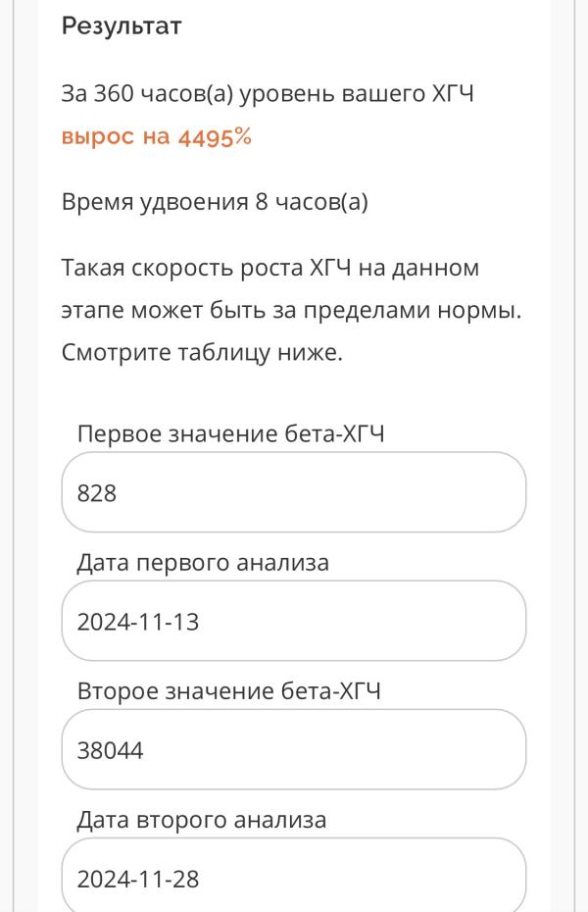The height and width of the screenshot is (912, 588).
Task: Focus the first beta-hCG field showing 828
Action: coord(294,492)
